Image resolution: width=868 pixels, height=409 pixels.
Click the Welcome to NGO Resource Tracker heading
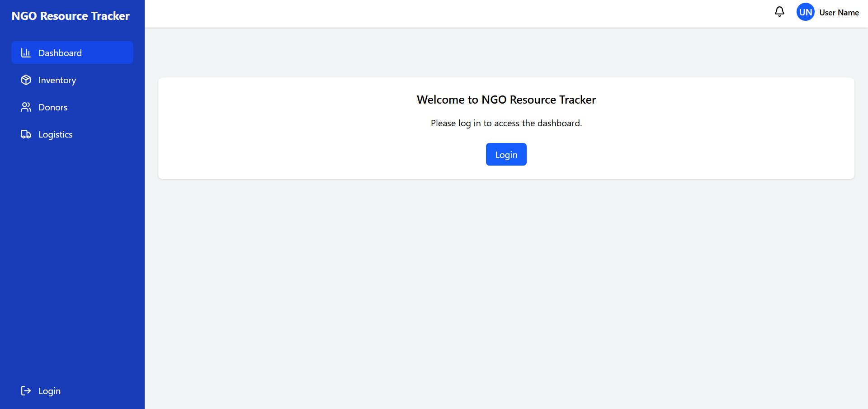tap(506, 100)
